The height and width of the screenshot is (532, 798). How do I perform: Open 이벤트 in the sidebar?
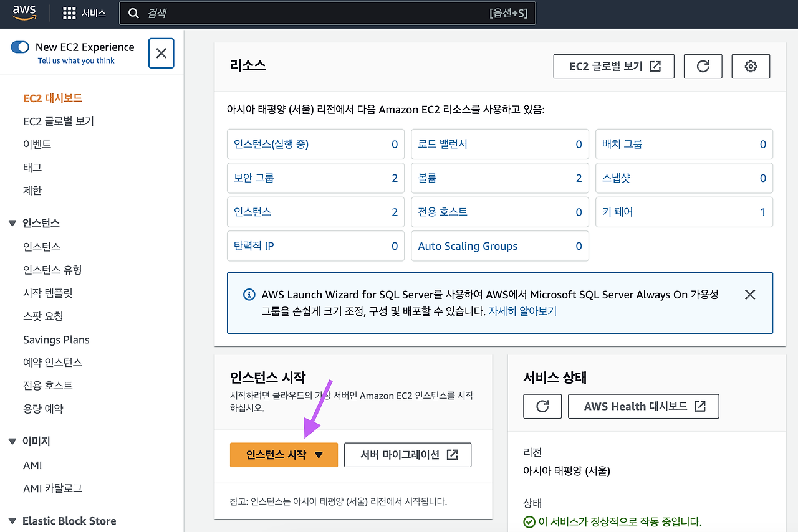pos(37,145)
